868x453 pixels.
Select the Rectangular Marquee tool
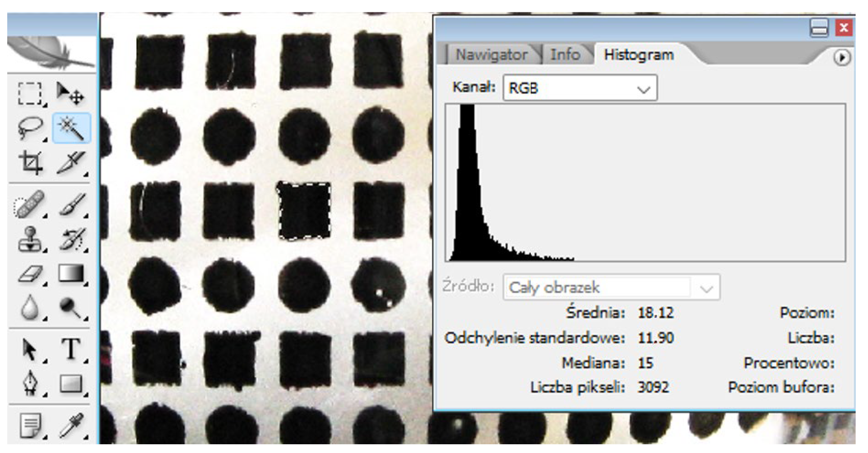tap(30, 94)
